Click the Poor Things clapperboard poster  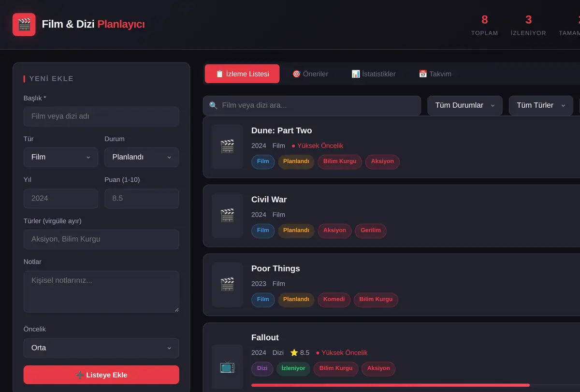[227, 284]
